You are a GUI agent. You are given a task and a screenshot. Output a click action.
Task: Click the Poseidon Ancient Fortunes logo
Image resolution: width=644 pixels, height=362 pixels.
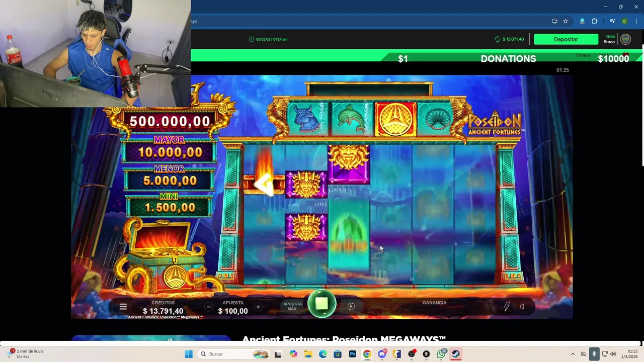pos(496,123)
